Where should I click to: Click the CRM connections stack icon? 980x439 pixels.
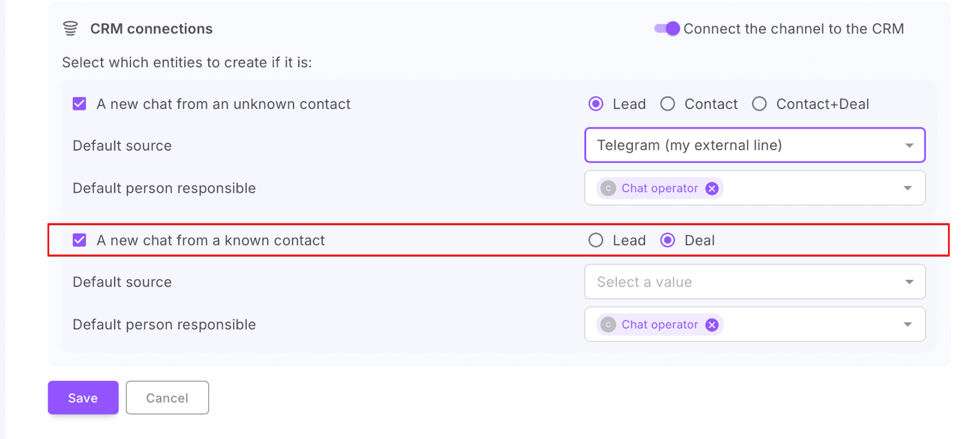pos(70,29)
